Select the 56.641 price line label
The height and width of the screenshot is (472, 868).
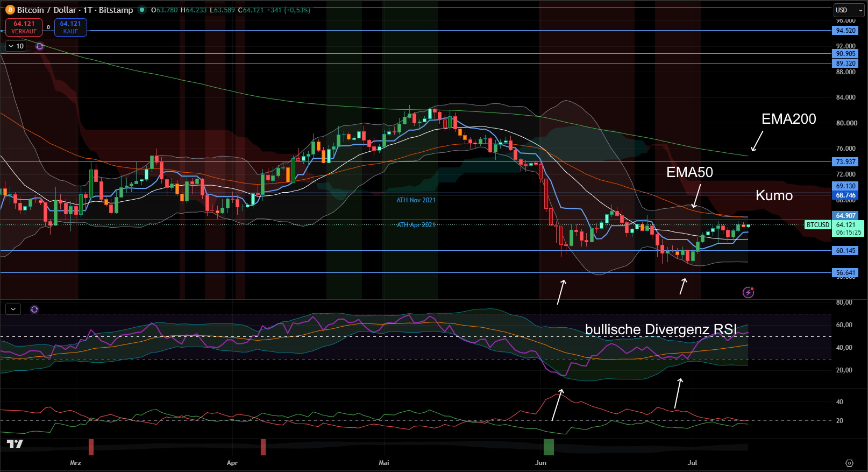[x=845, y=273]
